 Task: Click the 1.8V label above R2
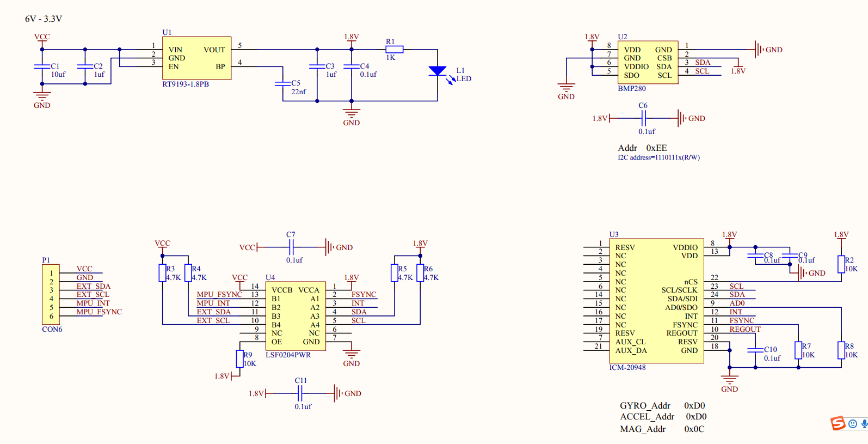coord(841,235)
